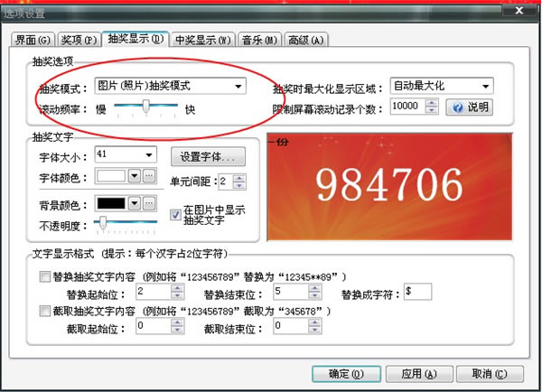Open the 音乐(M) tab
The height and width of the screenshot is (392, 542).
pos(260,40)
